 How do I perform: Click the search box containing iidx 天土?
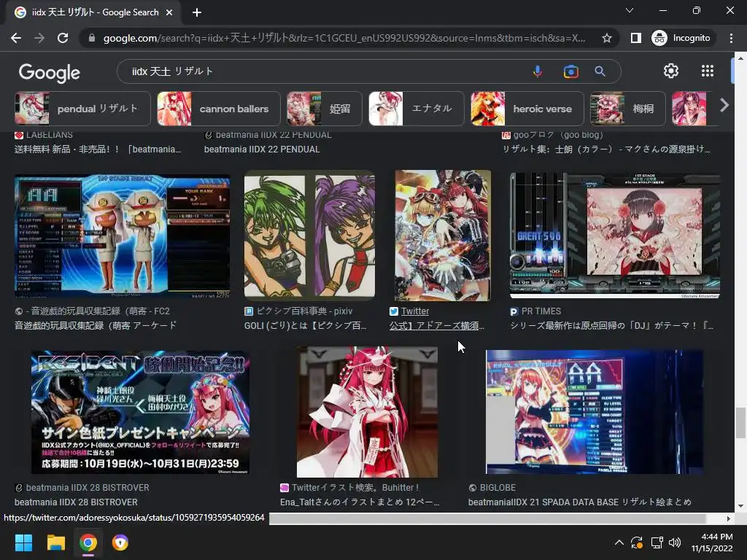click(x=324, y=71)
